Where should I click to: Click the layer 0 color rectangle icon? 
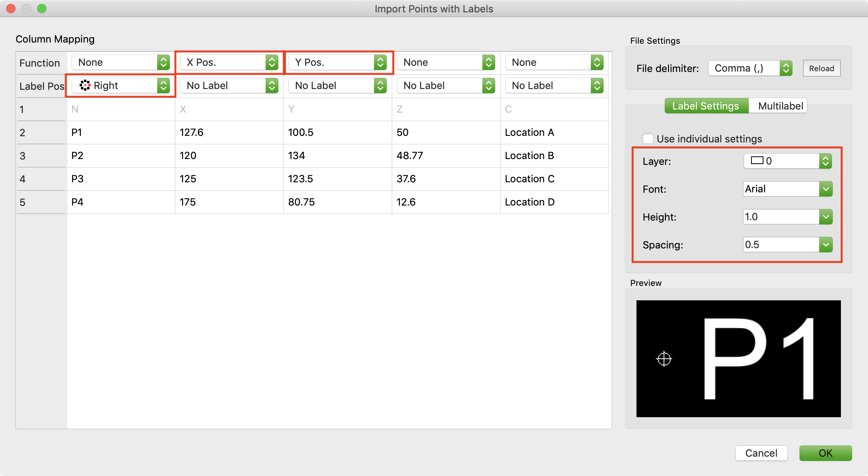757,161
